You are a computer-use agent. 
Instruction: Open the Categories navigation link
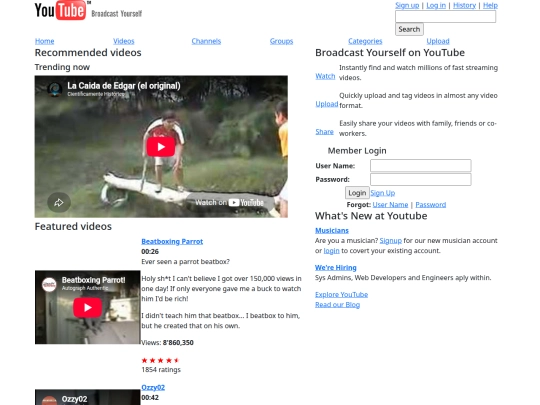[x=365, y=41]
